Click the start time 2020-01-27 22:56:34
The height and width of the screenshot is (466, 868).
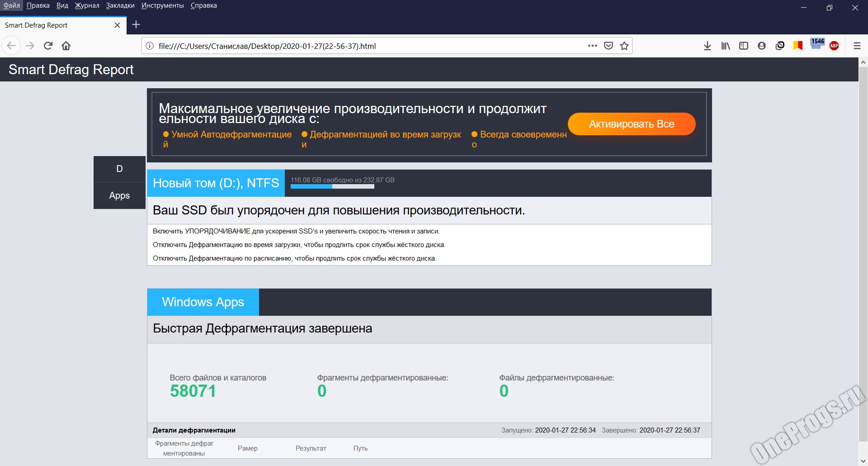[x=565, y=430]
